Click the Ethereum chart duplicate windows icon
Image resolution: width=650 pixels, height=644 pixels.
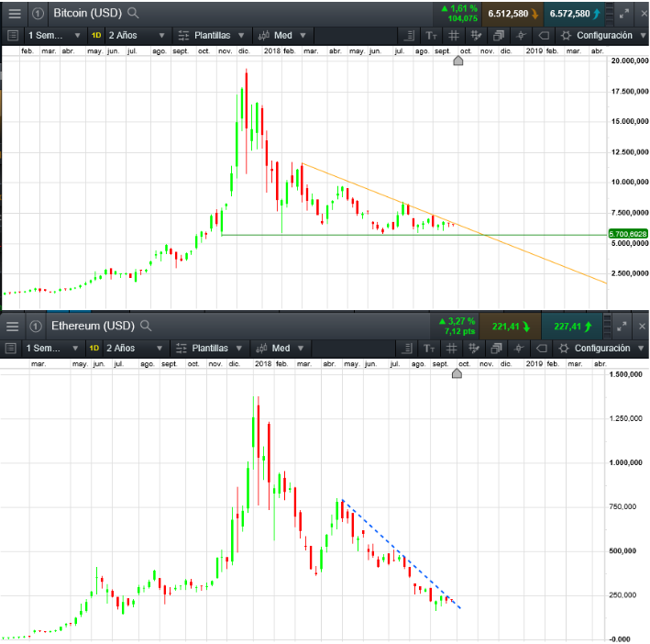pyautogui.click(x=496, y=349)
